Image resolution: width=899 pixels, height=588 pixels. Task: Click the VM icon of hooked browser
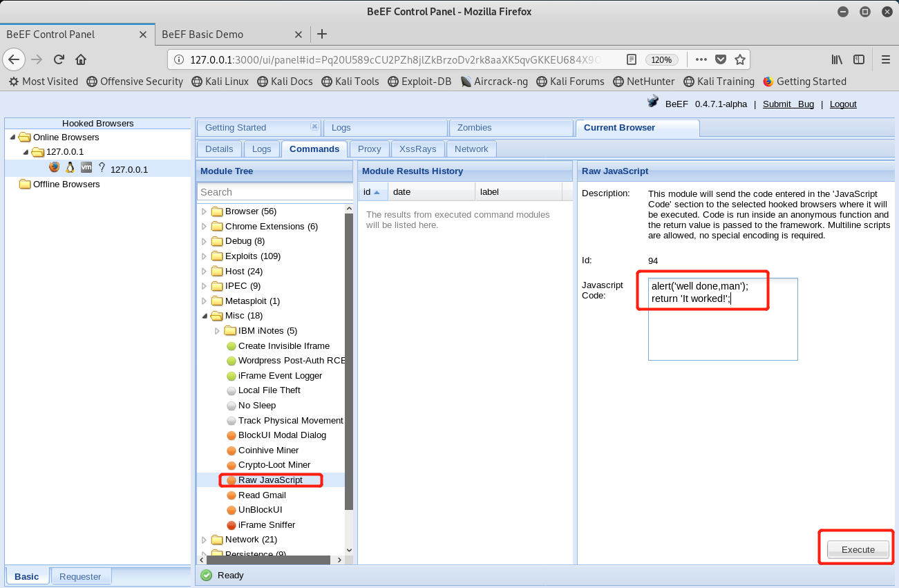(86, 167)
